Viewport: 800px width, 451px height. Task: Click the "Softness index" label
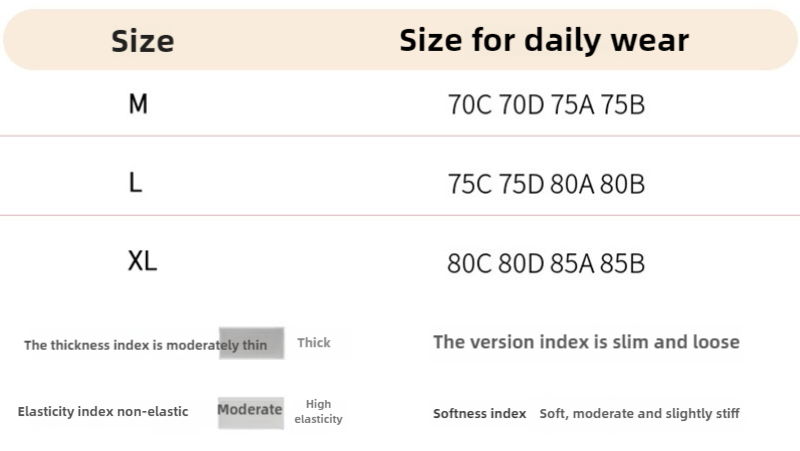479,413
